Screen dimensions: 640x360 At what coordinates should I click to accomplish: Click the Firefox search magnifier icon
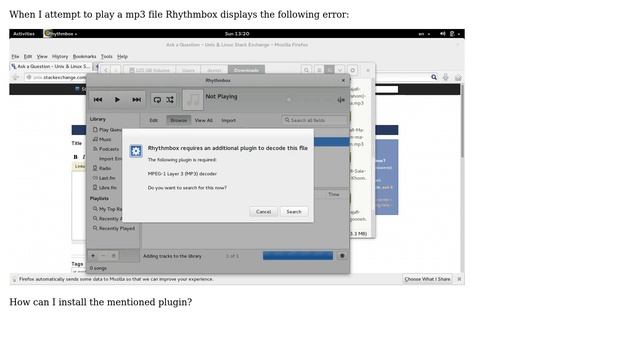click(x=434, y=77)
